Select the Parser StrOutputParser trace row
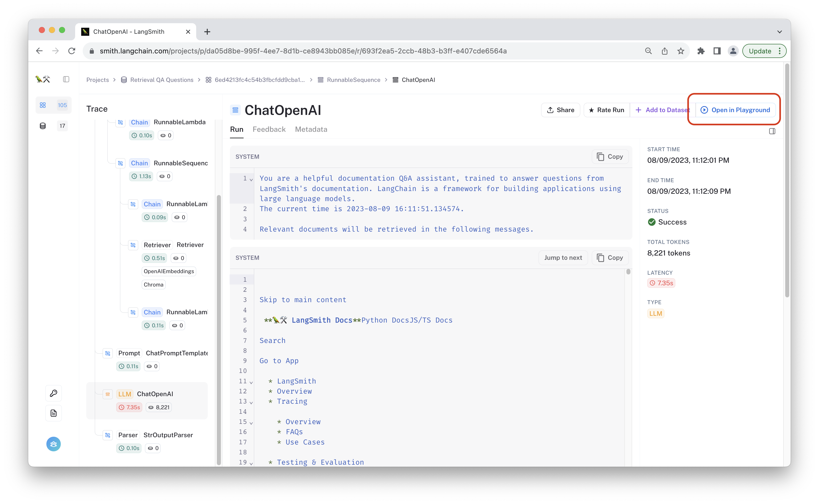 coord(147,441)
